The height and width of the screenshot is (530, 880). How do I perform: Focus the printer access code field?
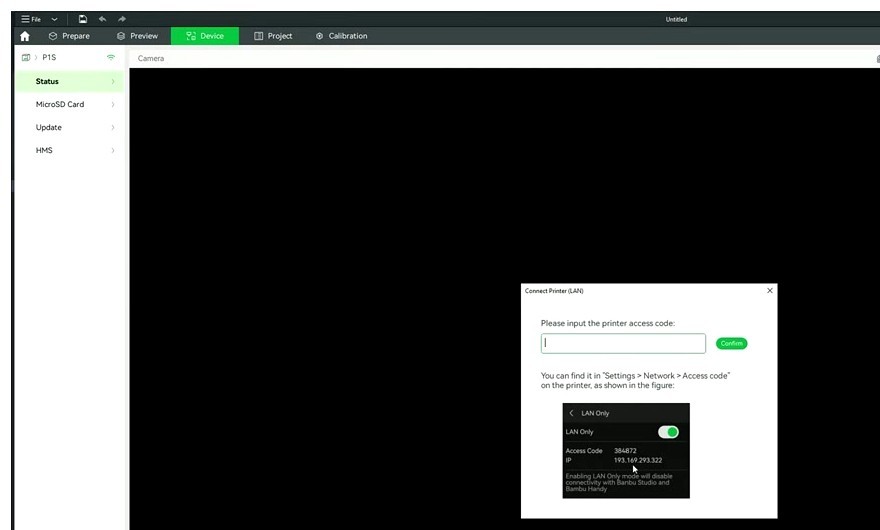(x=623, y=344)
